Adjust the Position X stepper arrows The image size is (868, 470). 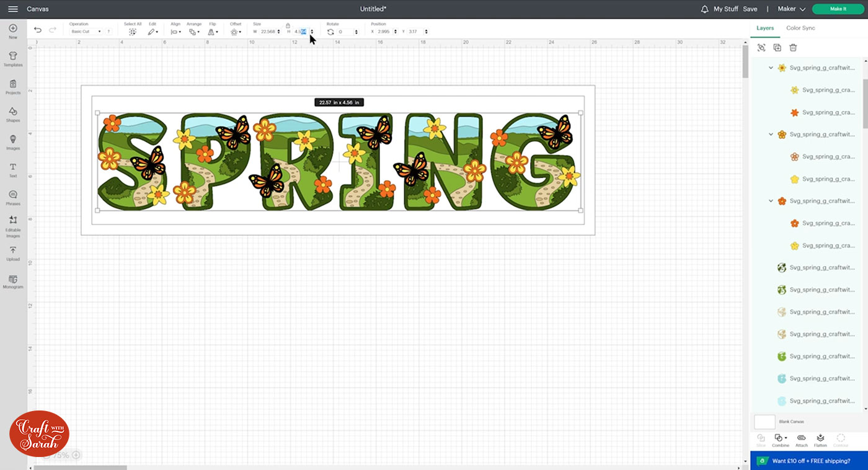396,32
